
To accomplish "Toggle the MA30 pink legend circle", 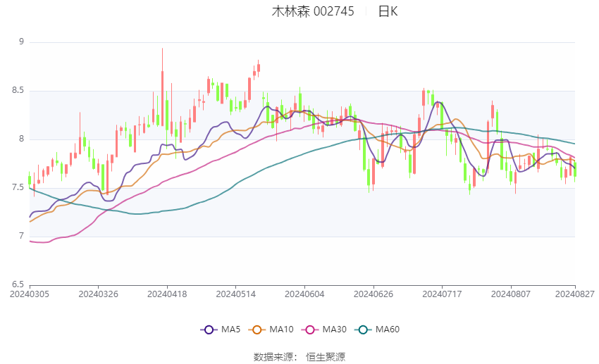I will [x=310, y=330].
